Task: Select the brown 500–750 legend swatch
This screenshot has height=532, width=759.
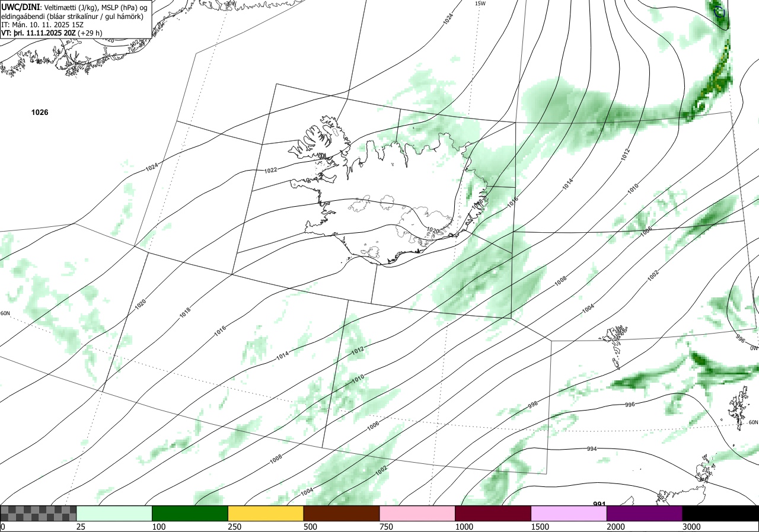Action: click(342, 513)
